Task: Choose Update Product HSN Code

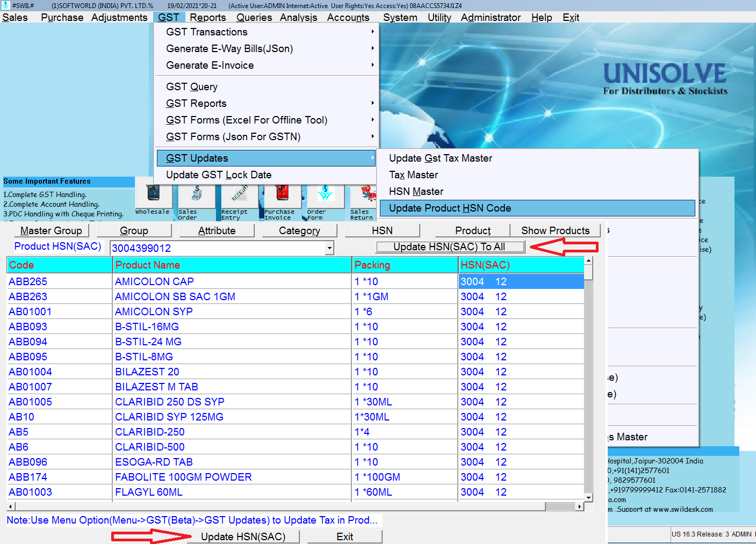Action: click(x=537, y=208)
